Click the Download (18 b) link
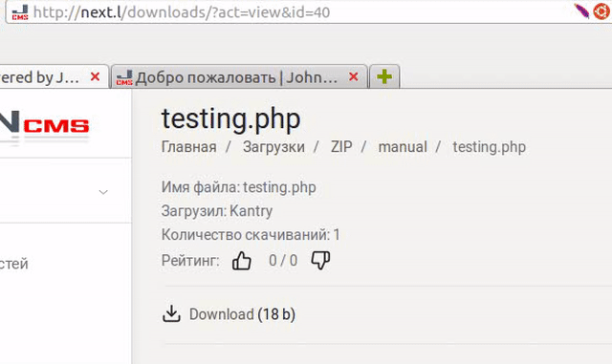 (242, 314)
